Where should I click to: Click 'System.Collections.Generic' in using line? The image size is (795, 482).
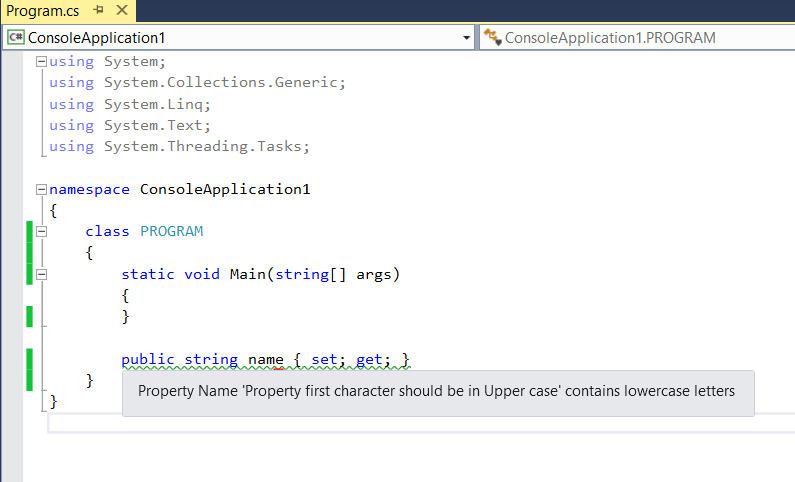tap(222, 82)
